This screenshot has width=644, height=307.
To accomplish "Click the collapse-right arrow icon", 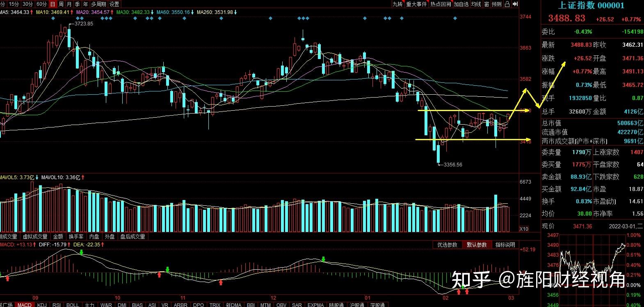I will 516,4.
